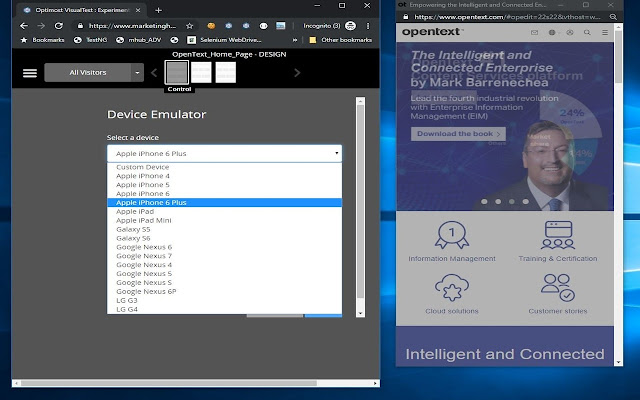
Task: Show hidden bookmarks with double chevron
Action: tap(295, 40)
